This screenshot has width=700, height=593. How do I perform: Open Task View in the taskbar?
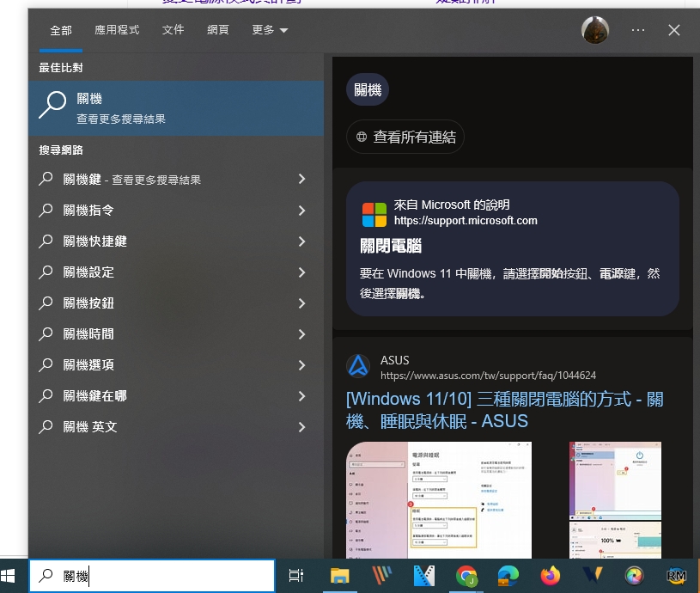[x=296, y=576]
